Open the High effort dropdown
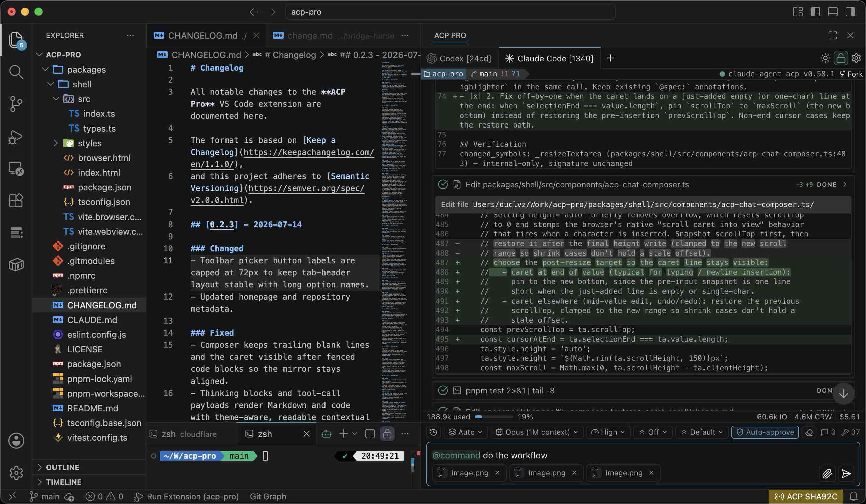Viewport: 866px width, 504px height. coord(608,432)
